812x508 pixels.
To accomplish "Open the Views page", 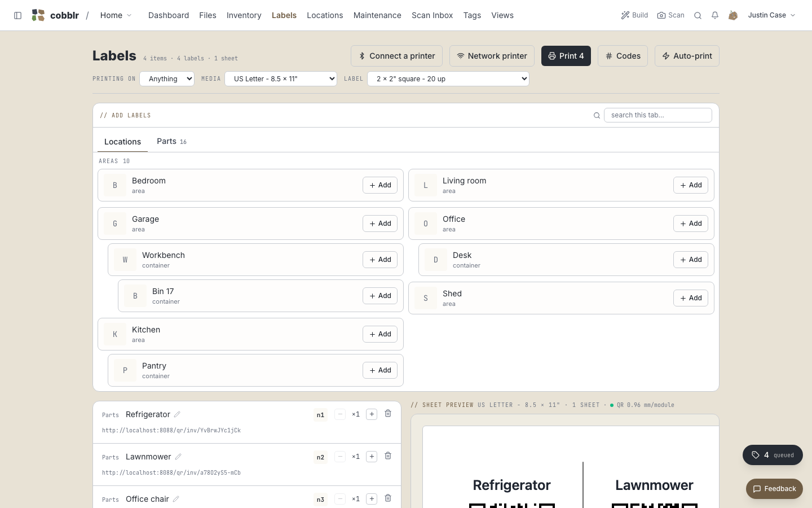I will coord(502,15).
